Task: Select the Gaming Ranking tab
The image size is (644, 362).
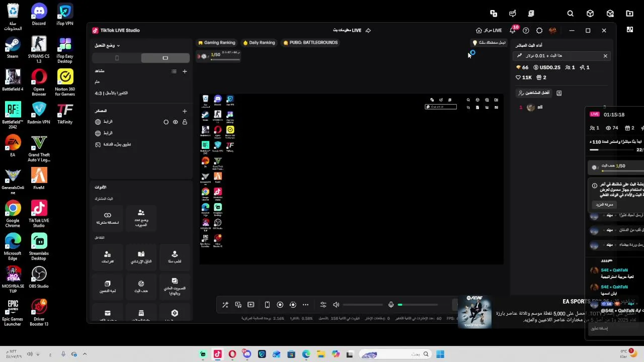Action: click(x=217, y=43)
